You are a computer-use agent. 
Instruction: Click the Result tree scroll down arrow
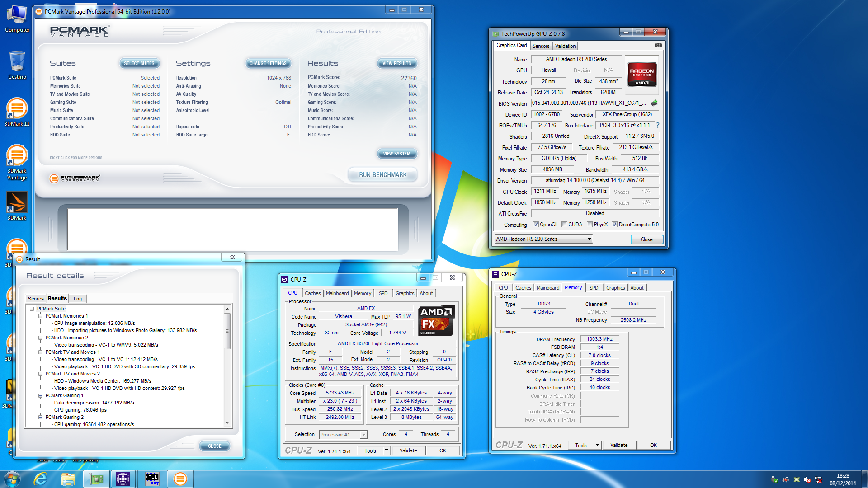pos(227,423)
